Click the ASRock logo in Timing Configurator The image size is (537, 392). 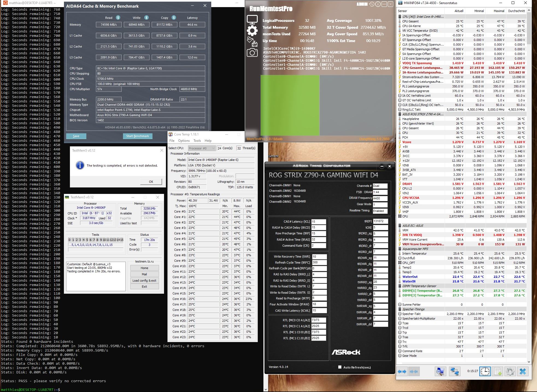pos(346,352)
